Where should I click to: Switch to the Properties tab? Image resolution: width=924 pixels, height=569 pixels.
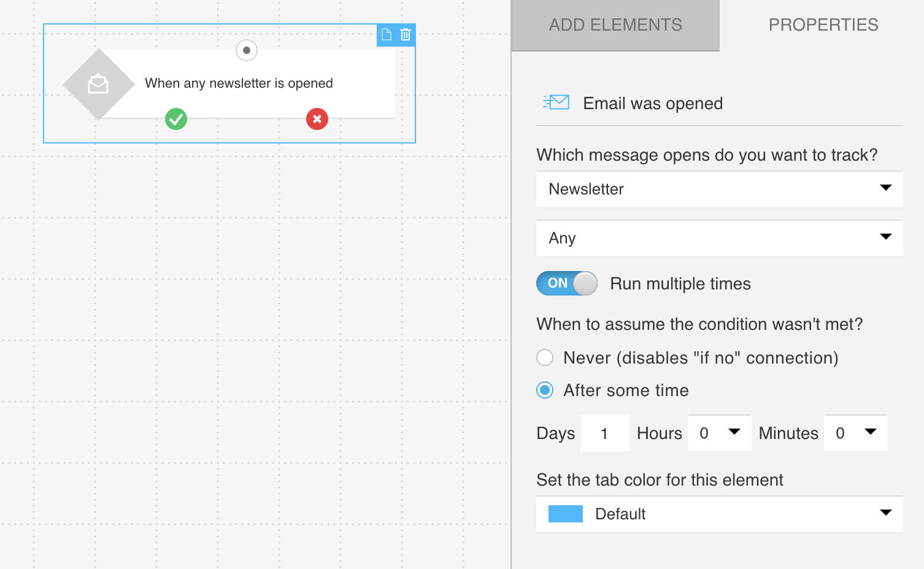(x=823, y=25)
